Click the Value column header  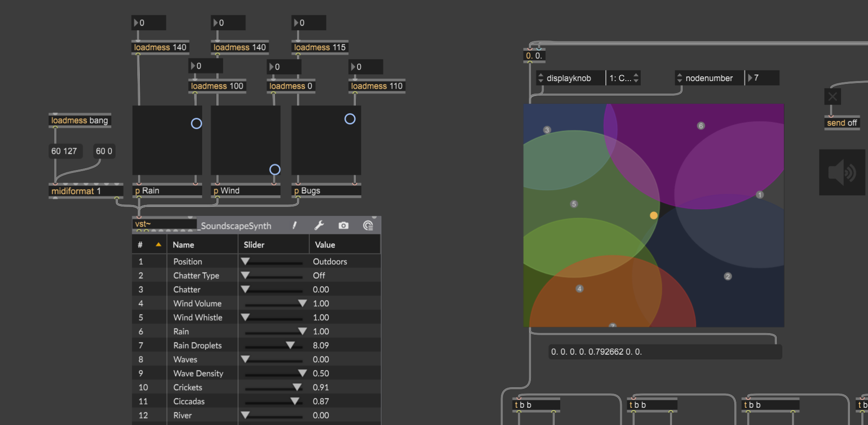(325, 245)
